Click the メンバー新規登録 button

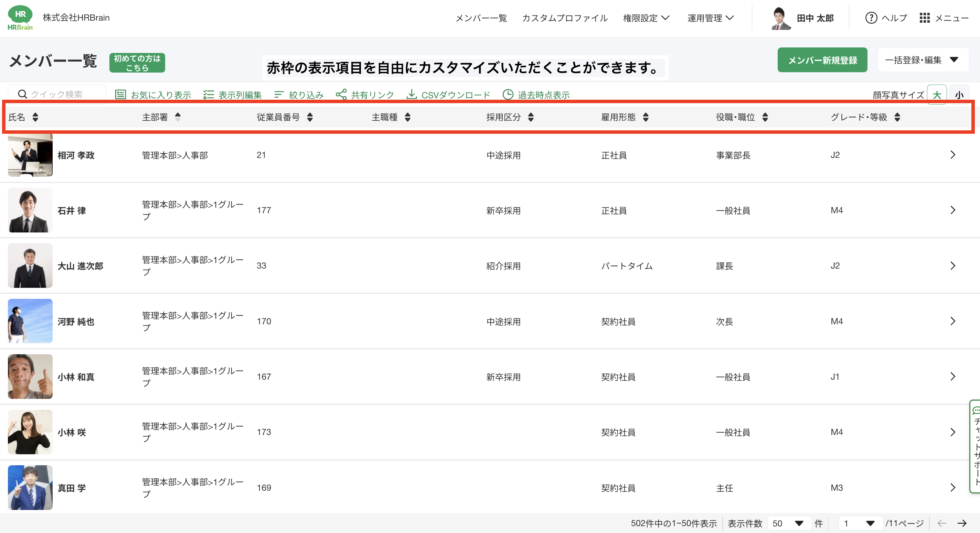click(x=822, y=60)
